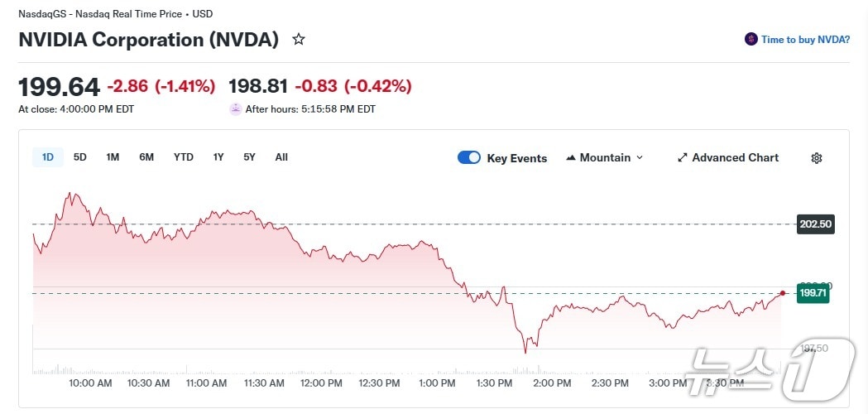Open chart settings gear icon
Viewport: 868px width, 414px height.
(x=816, y=158)
